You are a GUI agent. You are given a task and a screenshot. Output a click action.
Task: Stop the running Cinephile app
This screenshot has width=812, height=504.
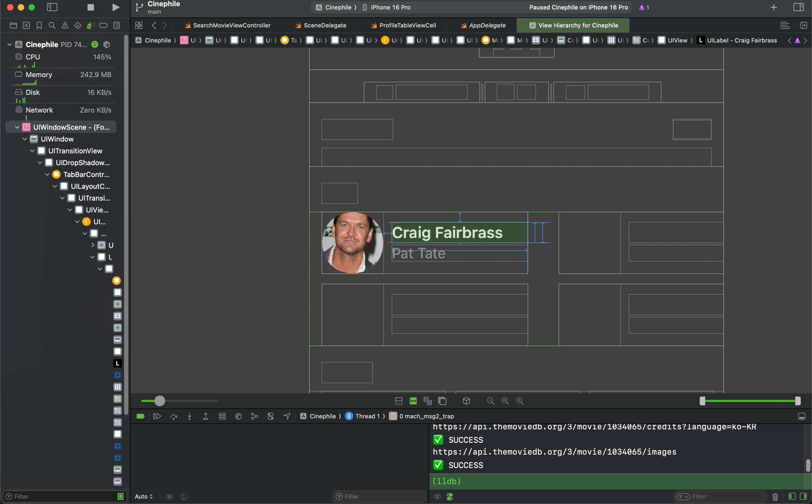point(90,7)
